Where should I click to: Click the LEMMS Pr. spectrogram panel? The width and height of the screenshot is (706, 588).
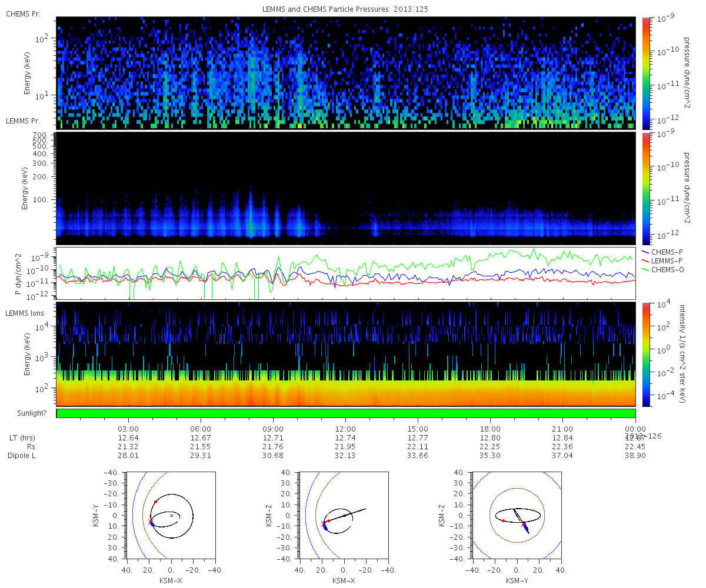coord(346,188)
